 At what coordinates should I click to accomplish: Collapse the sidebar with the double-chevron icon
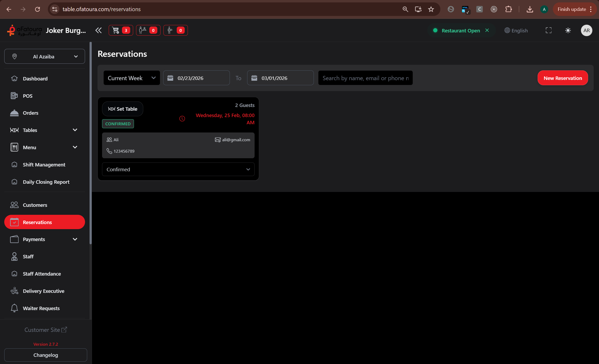pos(99,30)
